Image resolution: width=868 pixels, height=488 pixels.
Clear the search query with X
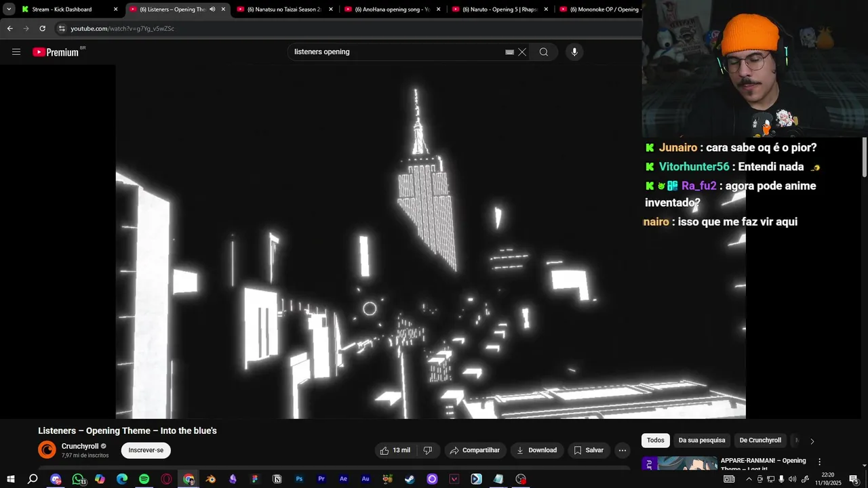522,52
